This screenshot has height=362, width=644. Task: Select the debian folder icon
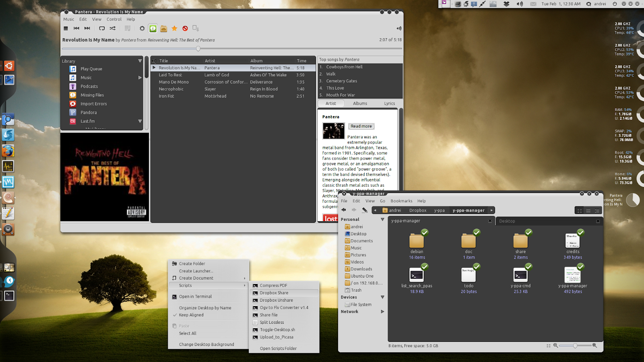(417, 241)
